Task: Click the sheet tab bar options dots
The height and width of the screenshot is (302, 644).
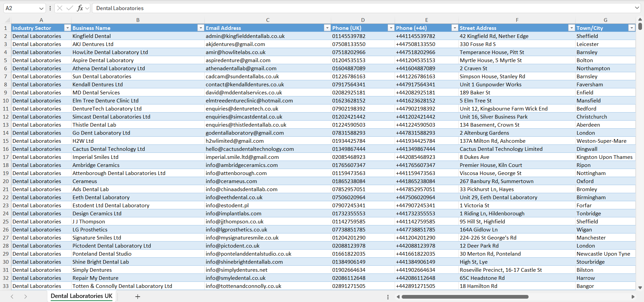Action: coord(388,297)
